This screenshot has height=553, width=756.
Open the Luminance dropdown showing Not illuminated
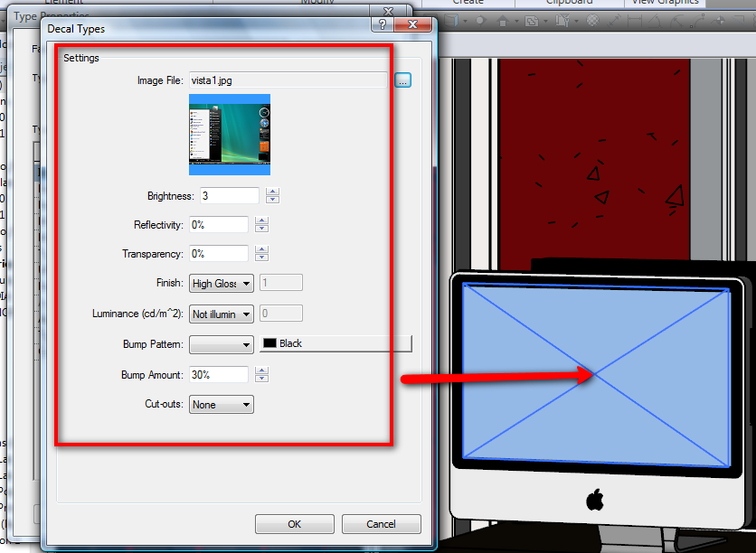click(222, 314)
